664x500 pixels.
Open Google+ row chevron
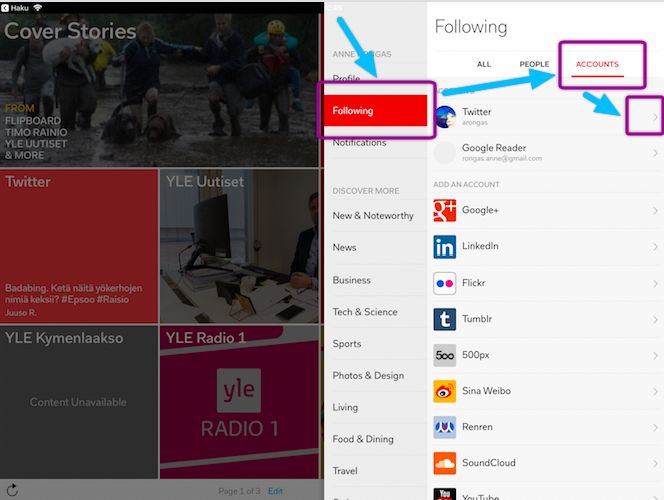coord(655,210)
